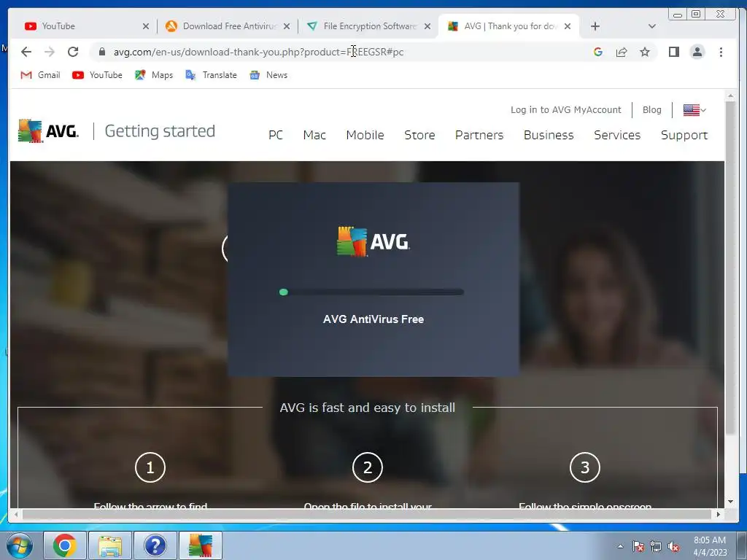Click Chrome in the taskbar
The image size is (747, 560).
(x=65, y=545)
